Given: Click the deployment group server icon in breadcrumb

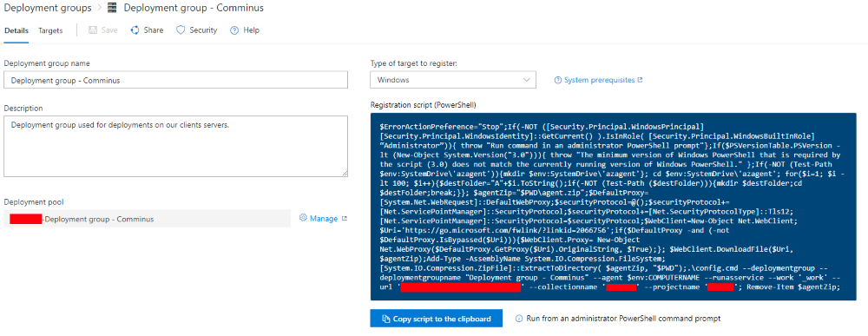Looking at the screenshot, I should point(113,9).
